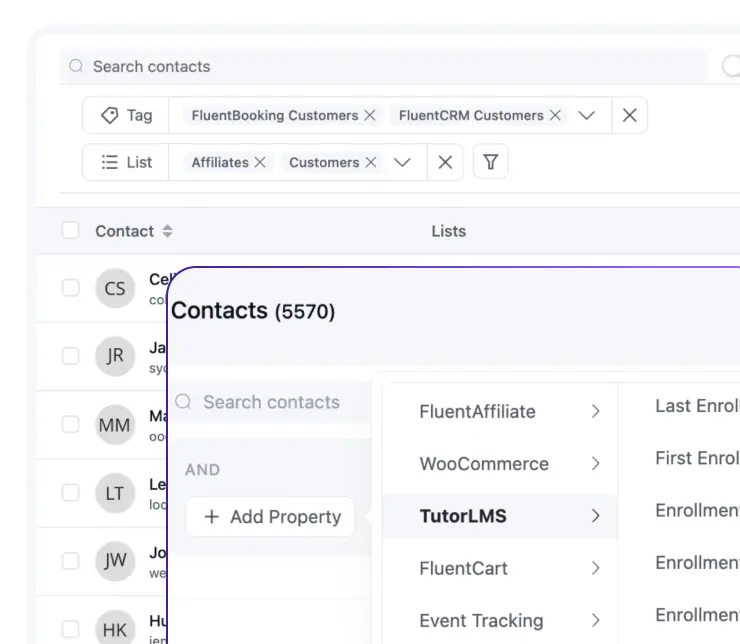Check the HK contact row checkbox

pyautogui.click(x=71, y=629)
